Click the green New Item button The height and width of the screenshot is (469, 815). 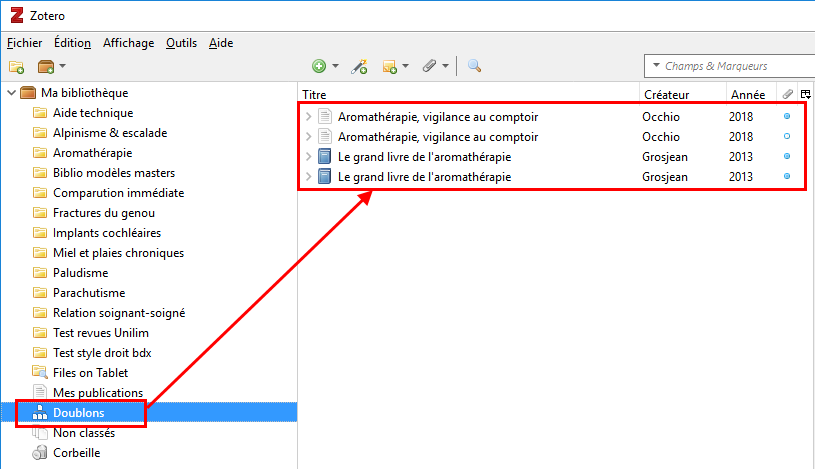(319, 67)
